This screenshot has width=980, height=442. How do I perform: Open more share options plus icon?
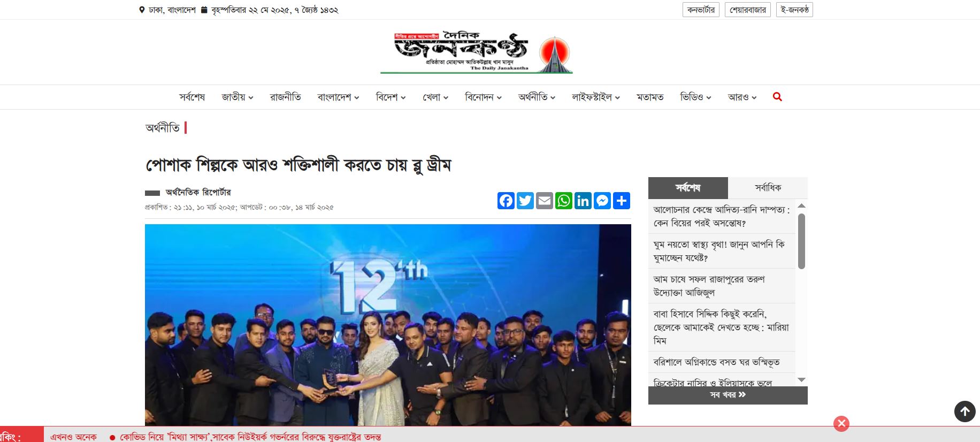[x=622, y=201]
